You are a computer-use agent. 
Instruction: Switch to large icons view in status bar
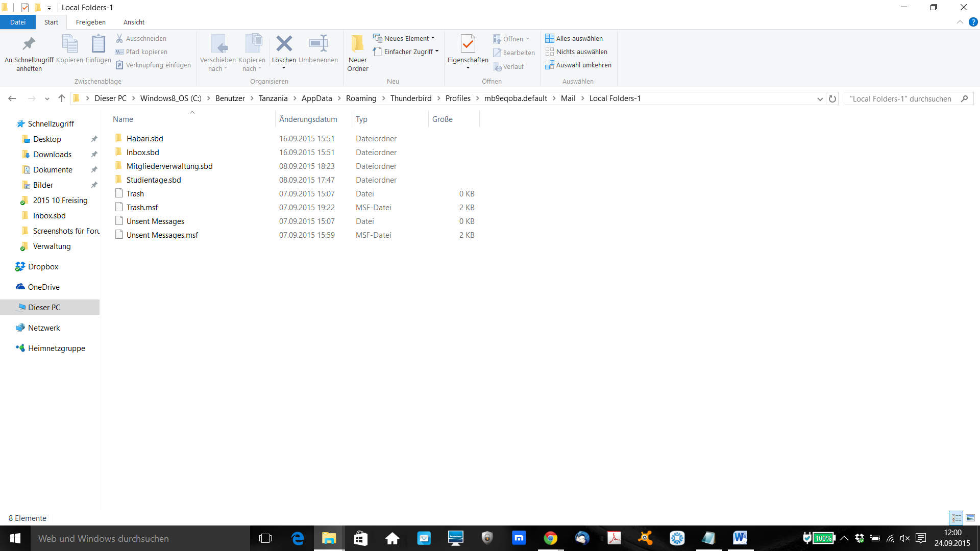970,518
